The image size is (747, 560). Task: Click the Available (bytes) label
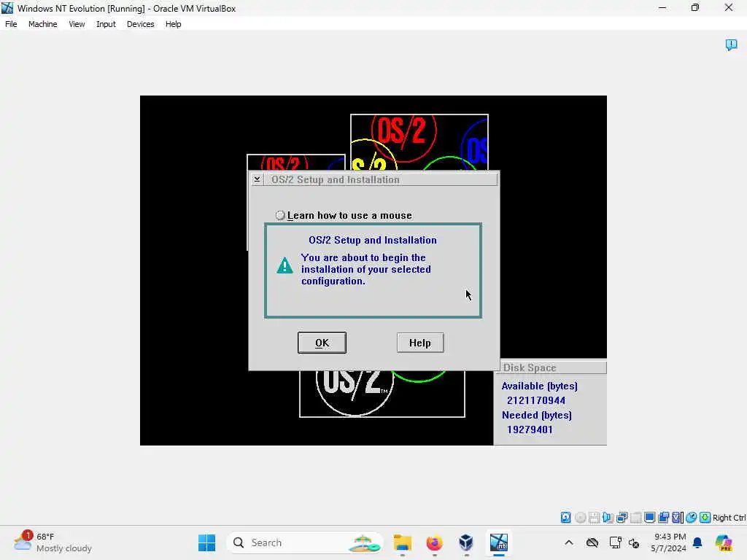539,386
